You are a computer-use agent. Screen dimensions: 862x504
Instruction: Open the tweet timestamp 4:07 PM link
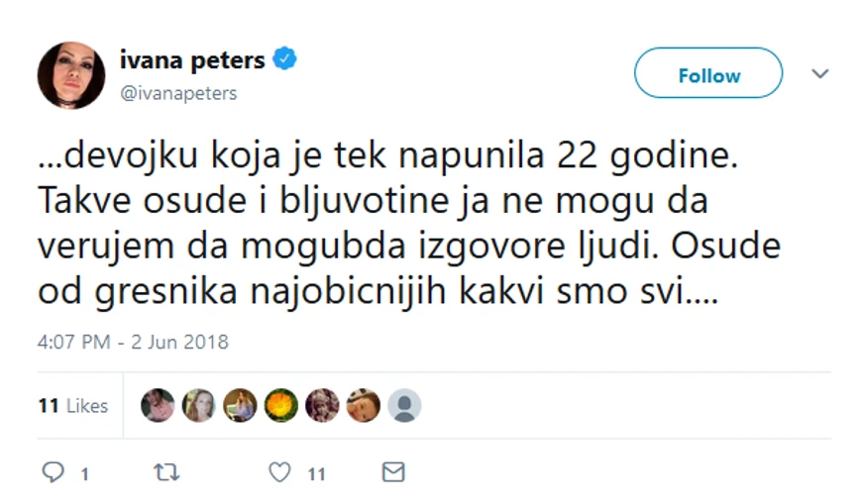tap(133, 343)
